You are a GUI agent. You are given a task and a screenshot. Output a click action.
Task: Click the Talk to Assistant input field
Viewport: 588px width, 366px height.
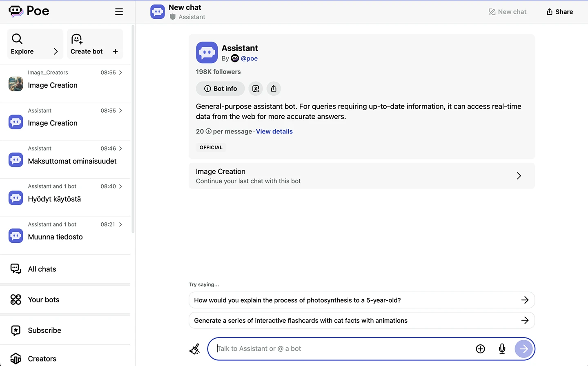click(343, 349)
